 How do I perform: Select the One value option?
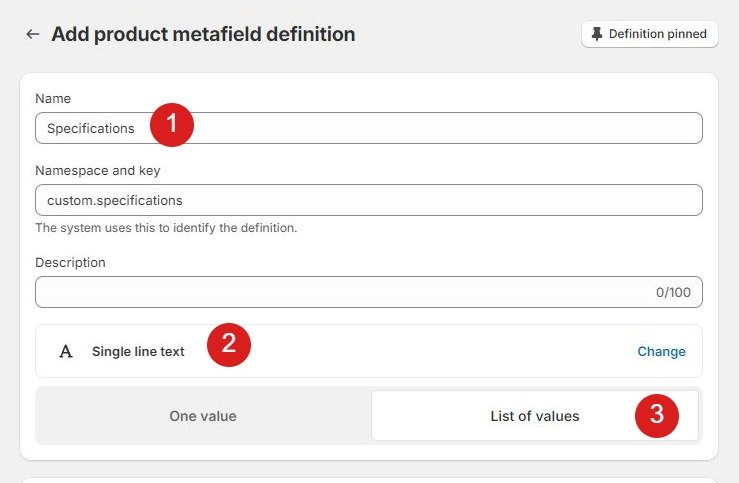pyautogui.click(x=203, y=416)
